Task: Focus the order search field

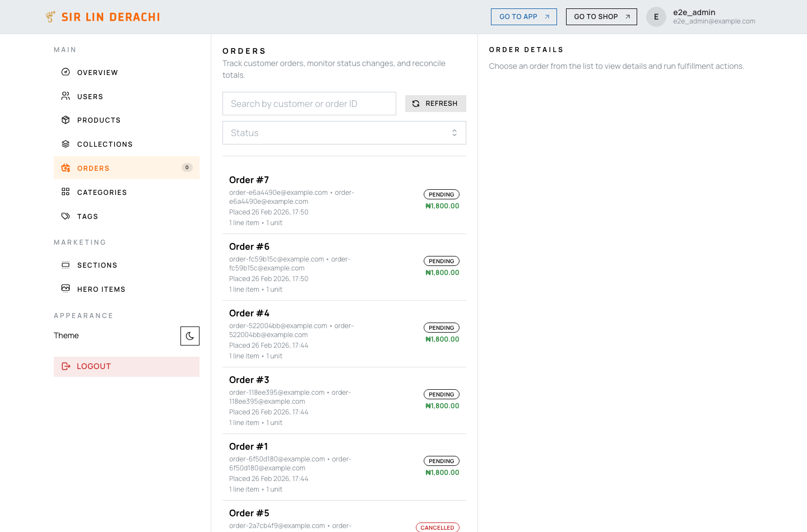Action: pyautogui.click(x=309, y=104)
